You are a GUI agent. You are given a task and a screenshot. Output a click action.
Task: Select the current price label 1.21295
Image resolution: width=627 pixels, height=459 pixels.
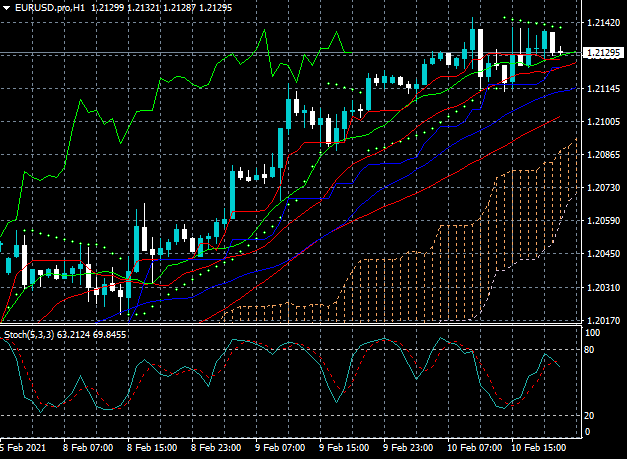point(604,53)
